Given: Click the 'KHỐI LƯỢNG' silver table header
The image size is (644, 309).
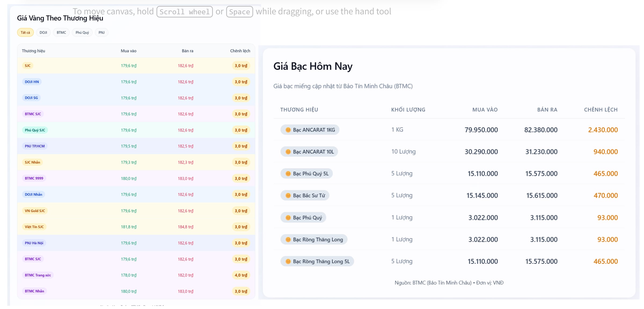Looking at the screenshot, I should coord(408,110).
